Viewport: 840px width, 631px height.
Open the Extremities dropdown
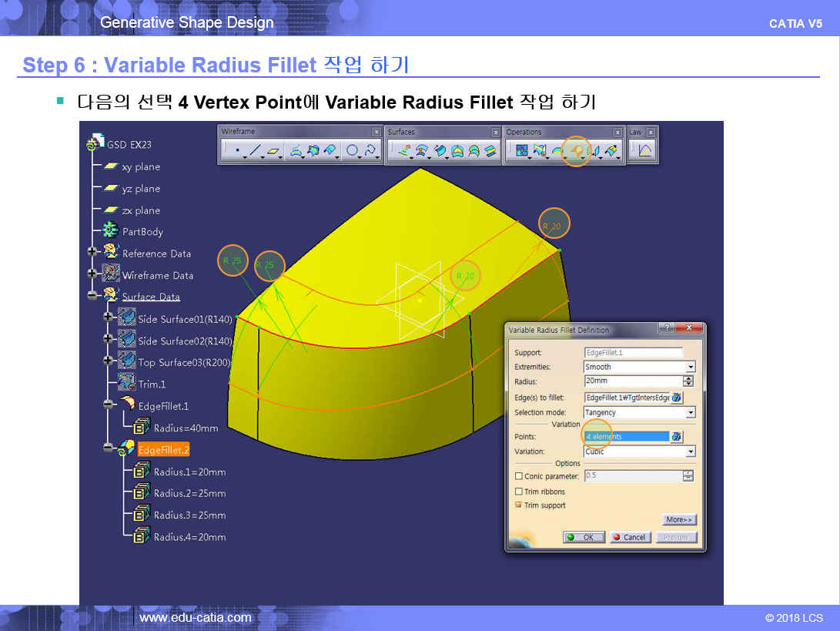pos(690,368)
